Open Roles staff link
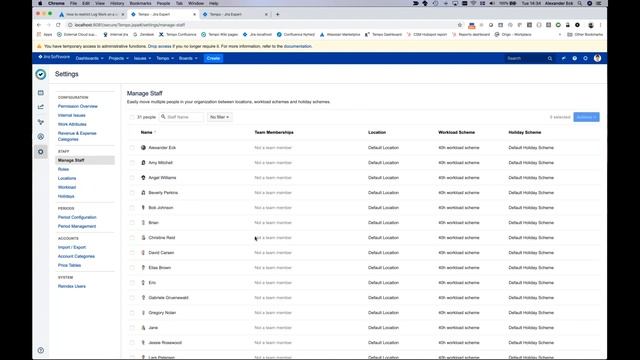The height and width of the screenshot is (360, 640). coord(63,169)
